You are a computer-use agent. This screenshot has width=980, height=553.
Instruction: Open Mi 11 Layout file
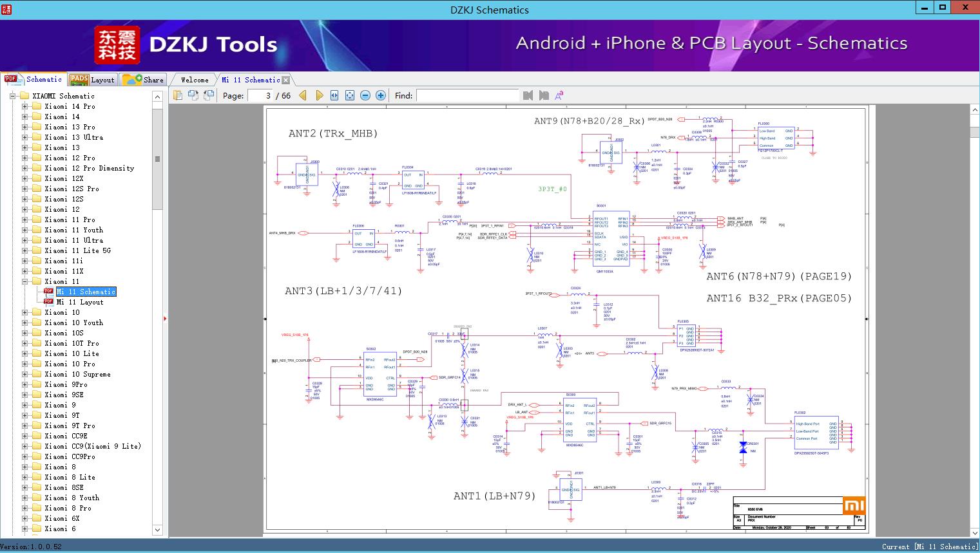80,302
